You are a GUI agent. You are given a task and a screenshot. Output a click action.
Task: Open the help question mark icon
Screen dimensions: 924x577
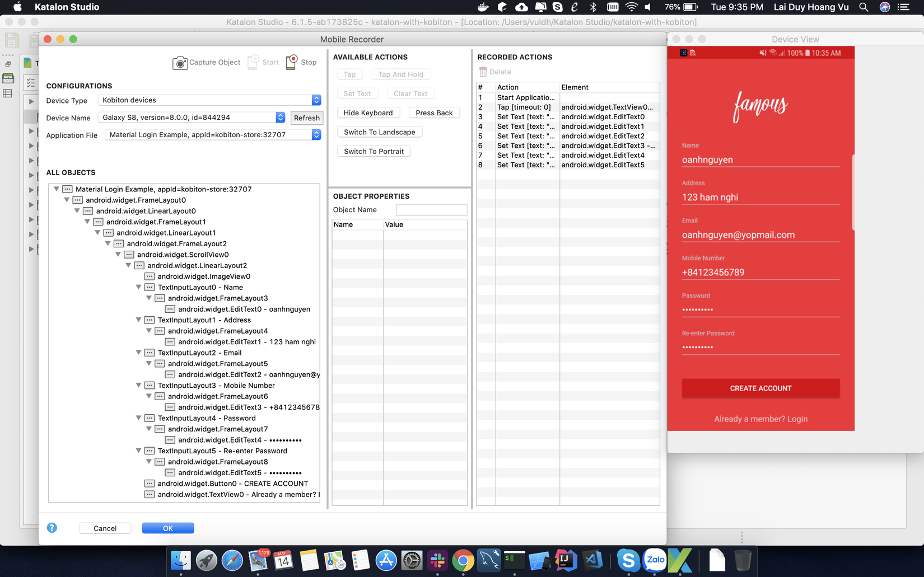(x=52, y=528)
